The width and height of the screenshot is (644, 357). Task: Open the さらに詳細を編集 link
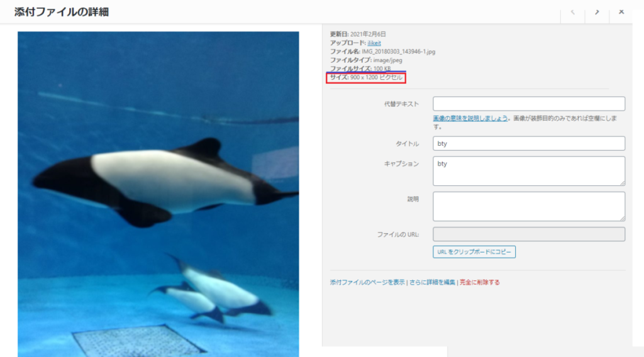click(432, 282)
